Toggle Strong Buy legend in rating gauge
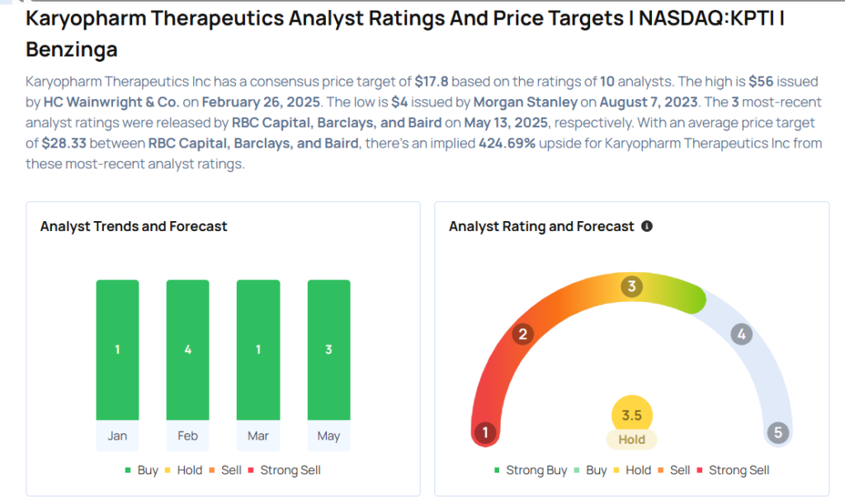 click(x=531, y=470)
